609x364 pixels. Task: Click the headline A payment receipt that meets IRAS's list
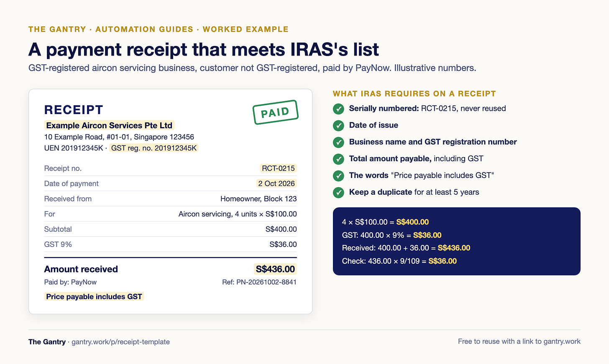(x=204, y=49)
